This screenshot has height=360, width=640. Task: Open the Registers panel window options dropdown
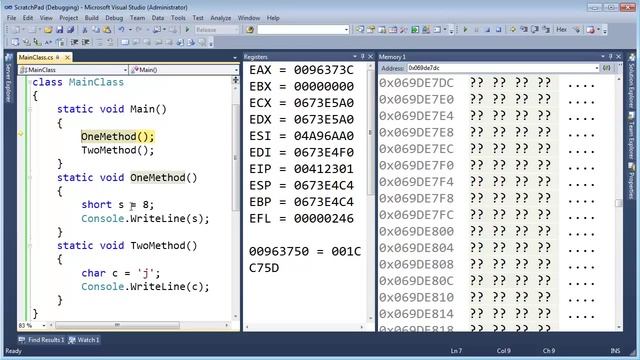click(x=355, y=57)
